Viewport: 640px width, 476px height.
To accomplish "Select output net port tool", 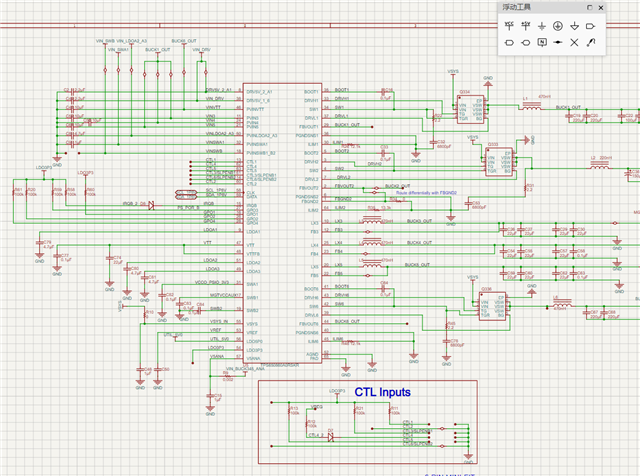I will coord(590,26).
